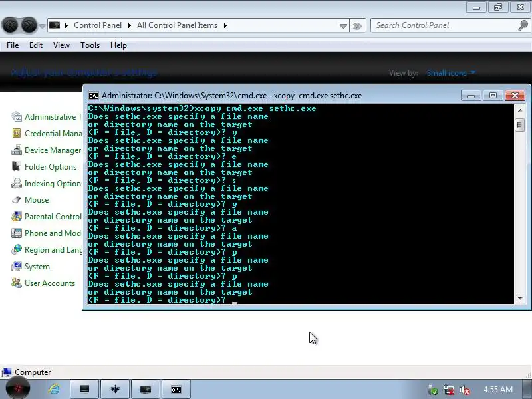Click the computer icon in address bar

55,25
